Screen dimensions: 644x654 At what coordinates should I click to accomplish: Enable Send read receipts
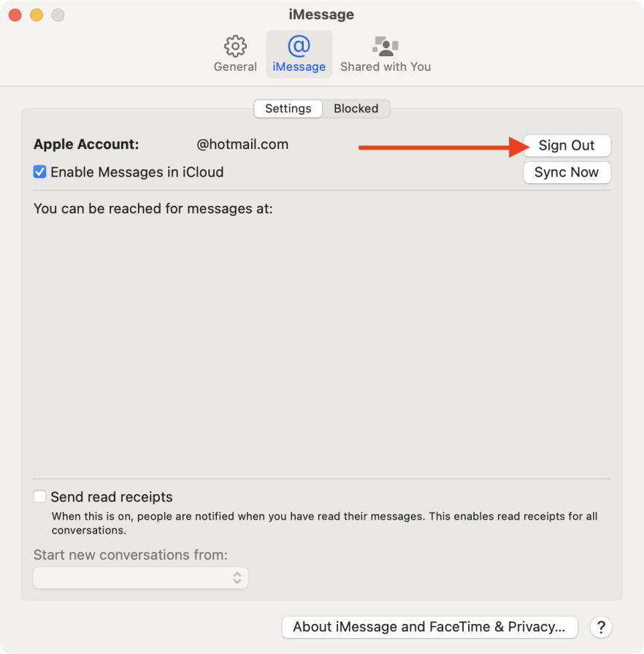pos(39,496)
